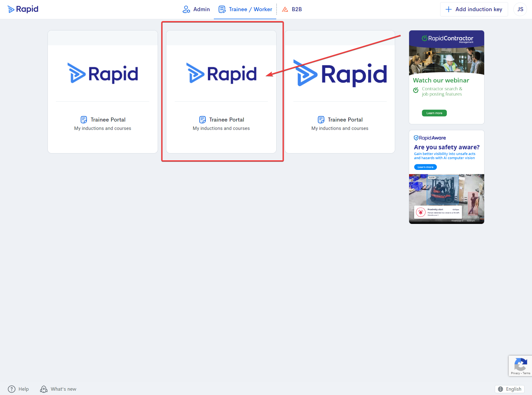This screenshot has width=532, height=395.
Task: Click the Terms link in reCAPTCHA badge
Action: [526, 373]
